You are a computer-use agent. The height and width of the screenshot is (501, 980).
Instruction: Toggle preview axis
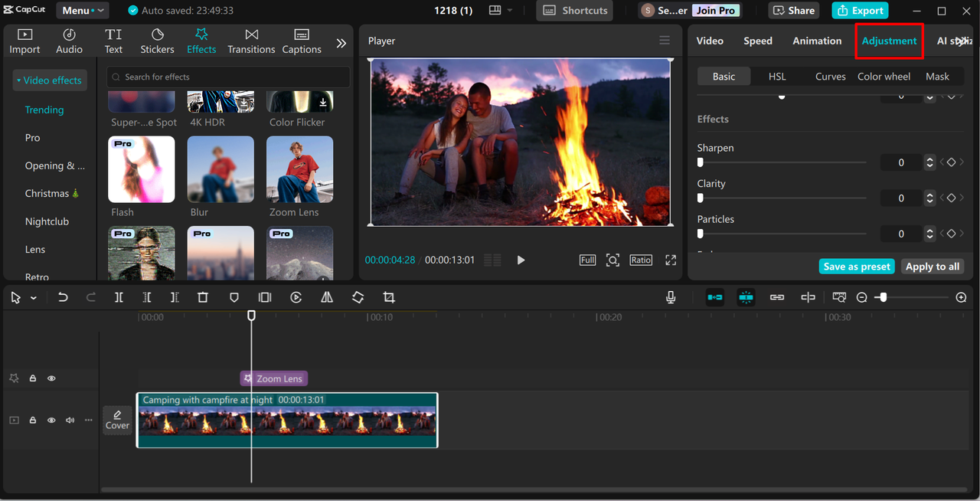point(808,297)
